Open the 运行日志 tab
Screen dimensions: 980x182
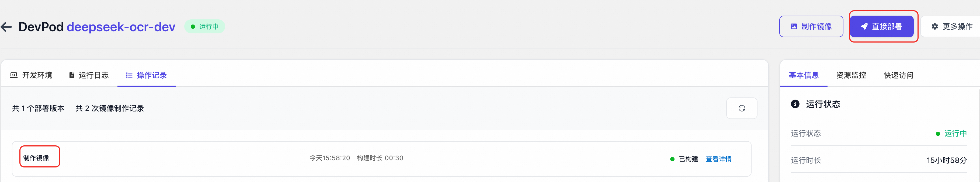coord(89,75)
